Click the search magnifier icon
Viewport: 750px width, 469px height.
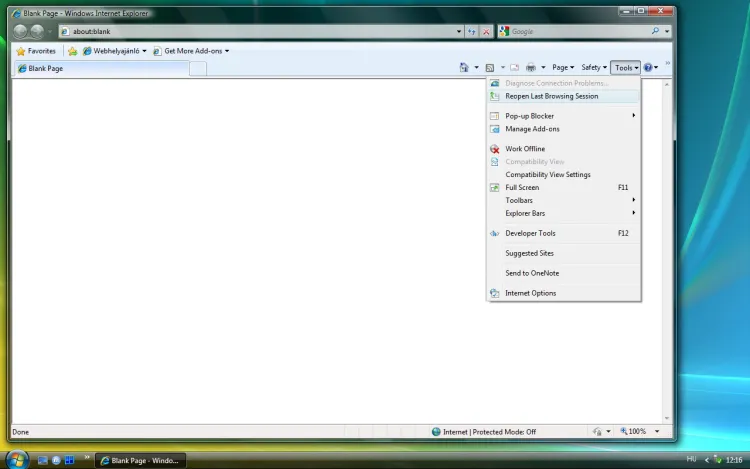tap(656, 31)
